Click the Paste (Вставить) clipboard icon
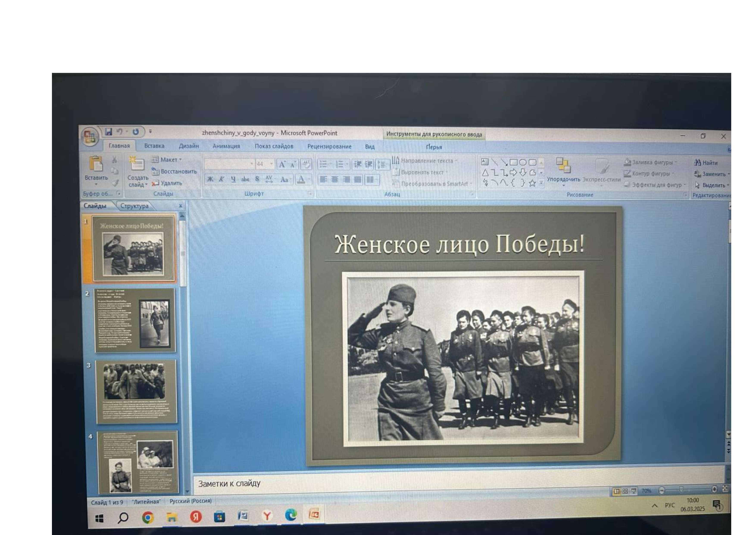756x535 pixels. 96,164
